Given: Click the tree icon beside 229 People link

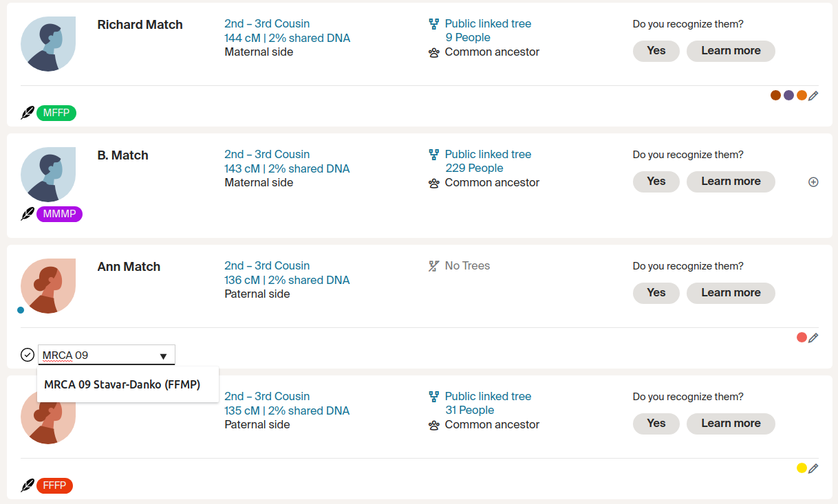Looking at the screenshot, I should (x=433, y=155).
